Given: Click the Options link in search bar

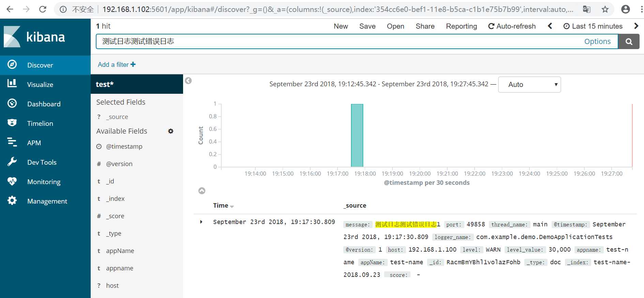Looking at the screenshot, I should tap(597, 42).
